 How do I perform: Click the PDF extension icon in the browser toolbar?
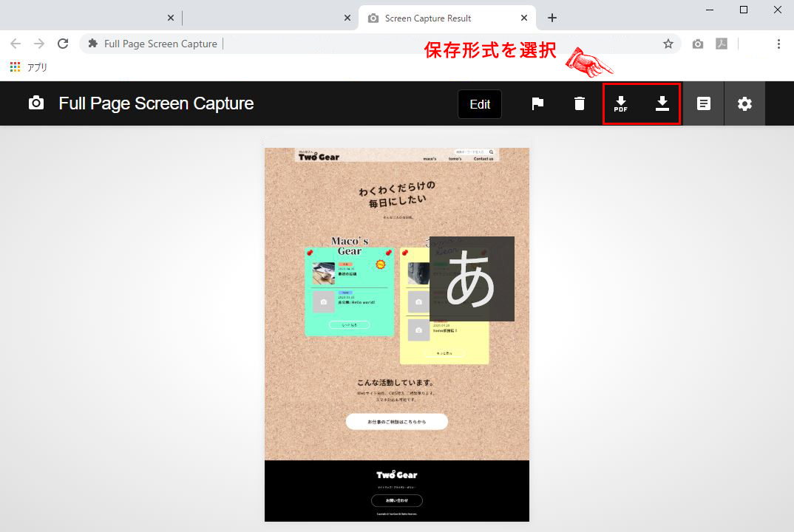click(x=722, y=44)
